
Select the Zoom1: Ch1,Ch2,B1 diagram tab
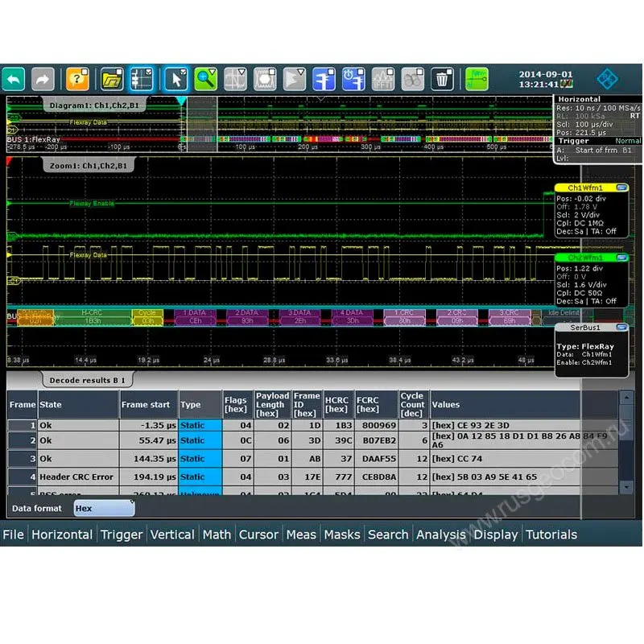[x=89, y=164]
